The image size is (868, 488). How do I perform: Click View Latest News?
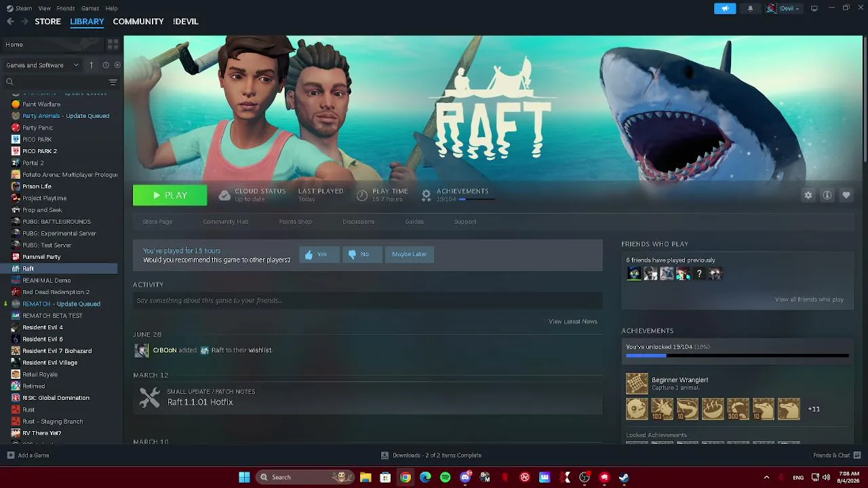(573, 321)
